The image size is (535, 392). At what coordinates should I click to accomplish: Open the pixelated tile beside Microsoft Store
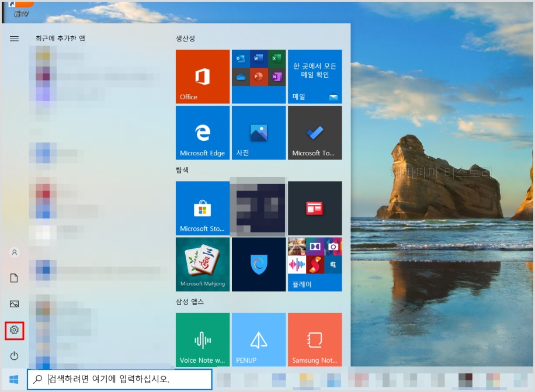[259, 207]
